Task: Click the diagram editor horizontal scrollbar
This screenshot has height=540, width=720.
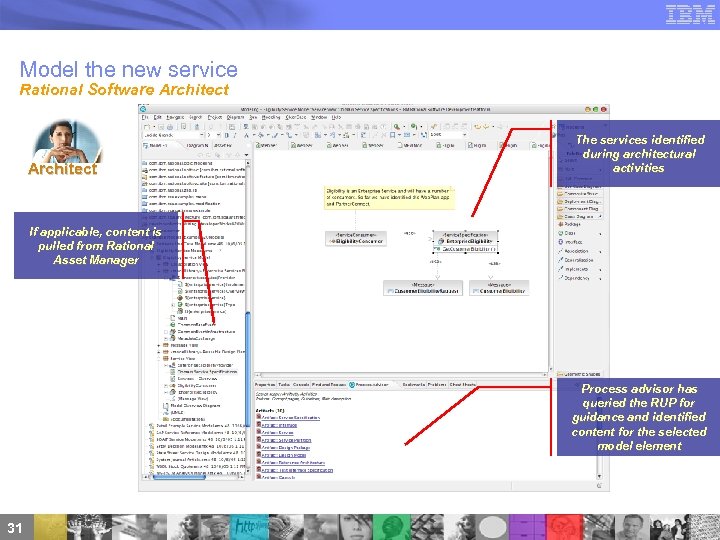Action: click(x=402, y=375)
